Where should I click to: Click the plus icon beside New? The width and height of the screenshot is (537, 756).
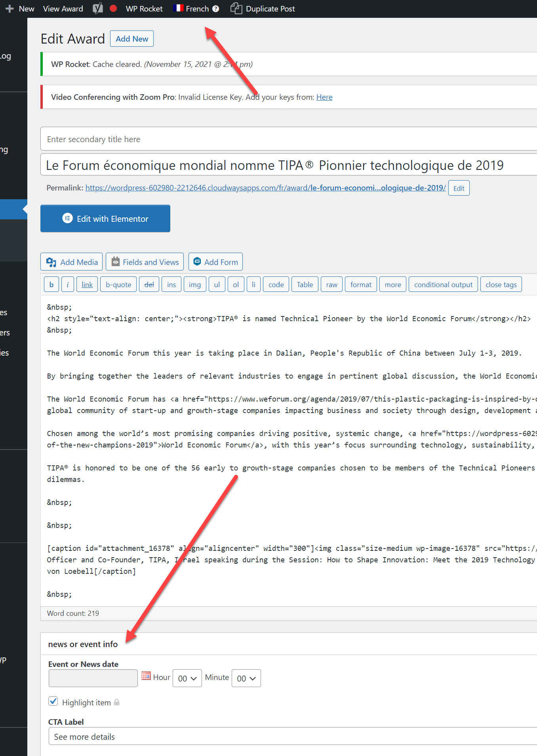click(x=10, y=9)
